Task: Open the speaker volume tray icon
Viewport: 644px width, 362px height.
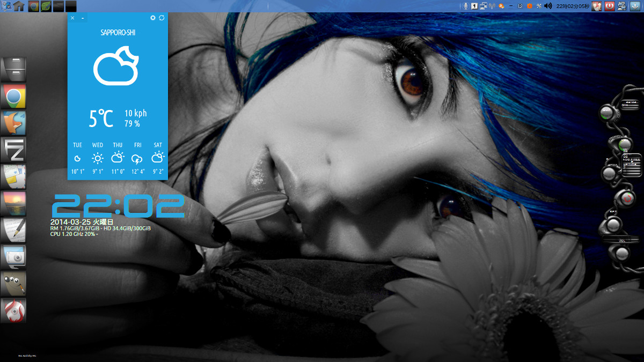Action: [548, 6]
